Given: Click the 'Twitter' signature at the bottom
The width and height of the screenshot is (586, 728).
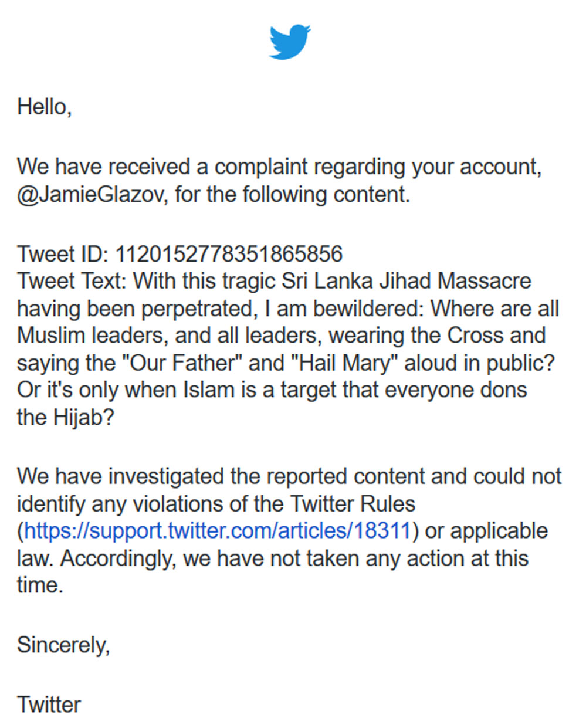Looking at the screenshot, I should tap(49, 705).
